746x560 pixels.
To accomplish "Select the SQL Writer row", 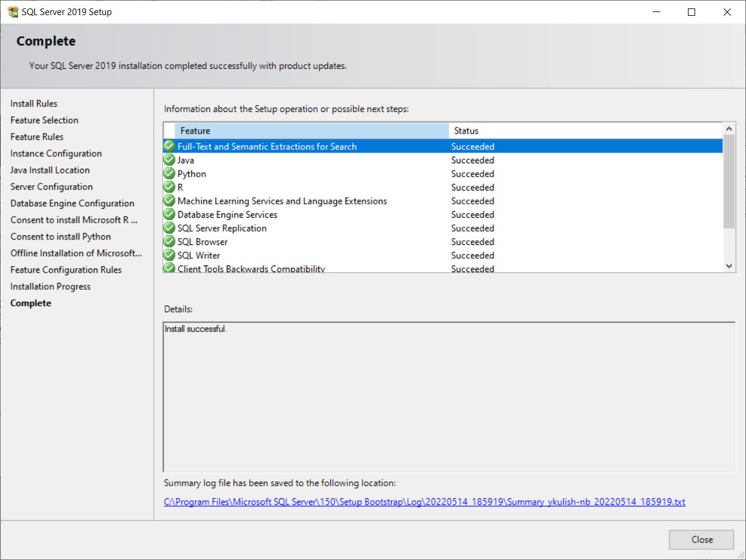I will [x=443, y=255].
